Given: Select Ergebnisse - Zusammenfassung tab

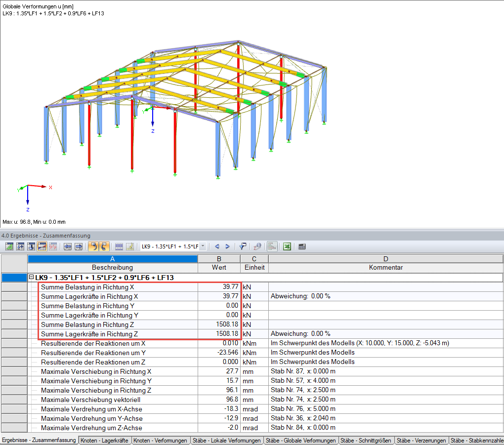Looking at the screenshot, I should (39, 440).
